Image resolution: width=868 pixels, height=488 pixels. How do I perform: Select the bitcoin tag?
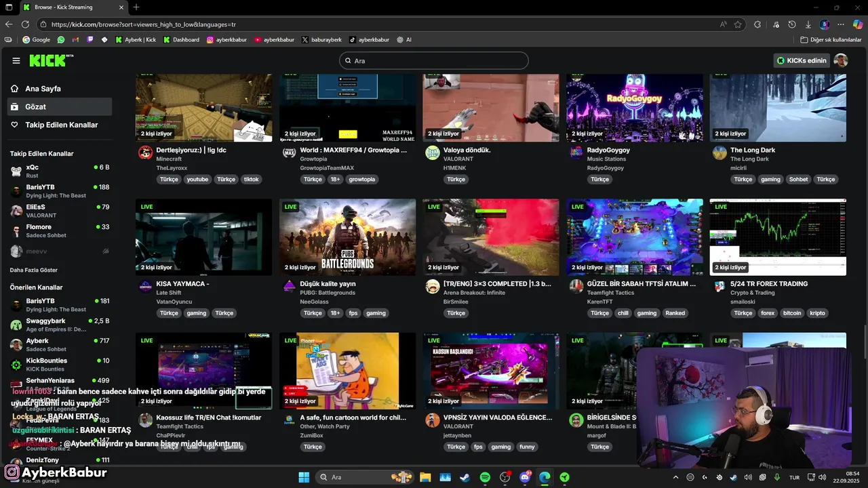[x=792, y=313]
